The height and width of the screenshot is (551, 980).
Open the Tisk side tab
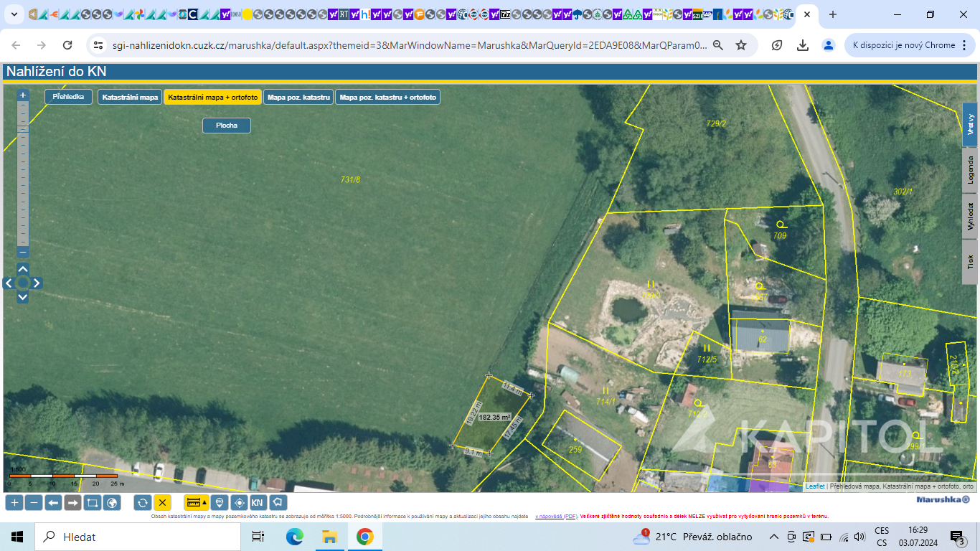tap(970, 261)
